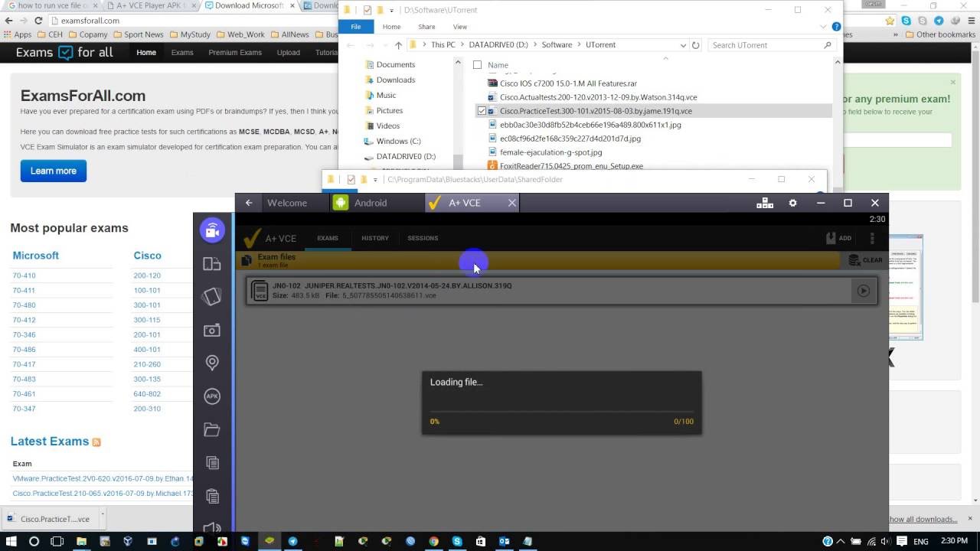
Task: Open the Microsoft 70-410 exam link
Action: 24,275
